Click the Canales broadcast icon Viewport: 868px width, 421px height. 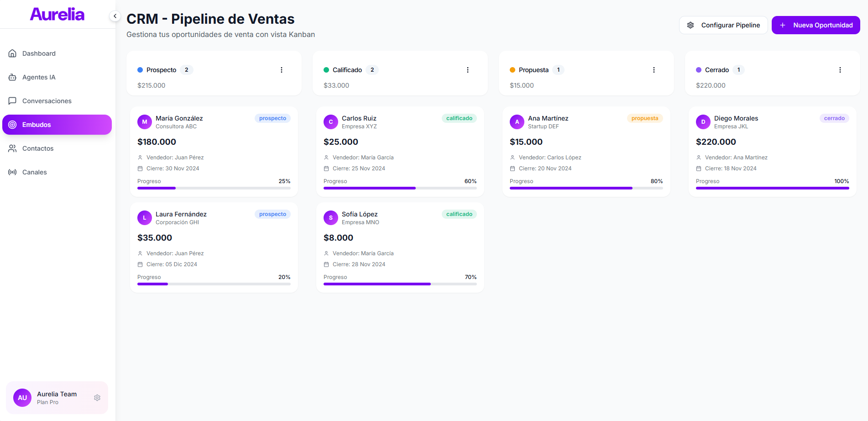(12, 172)
